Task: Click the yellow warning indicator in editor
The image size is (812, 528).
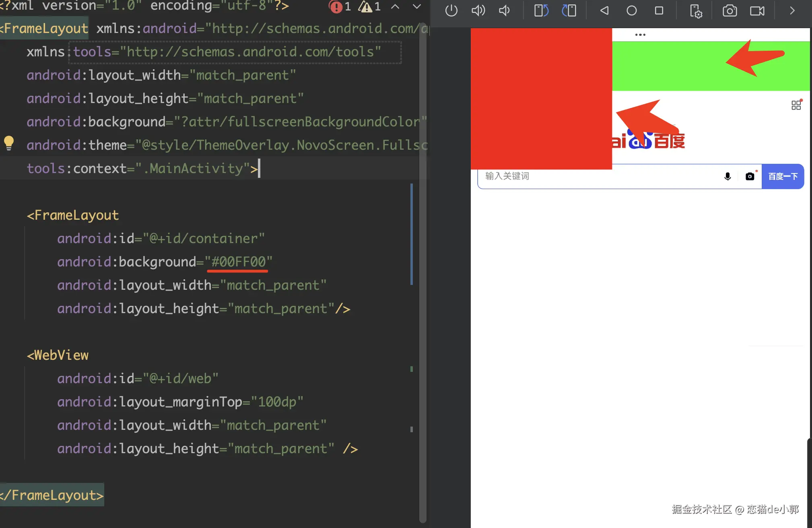Action: [370, 6]
